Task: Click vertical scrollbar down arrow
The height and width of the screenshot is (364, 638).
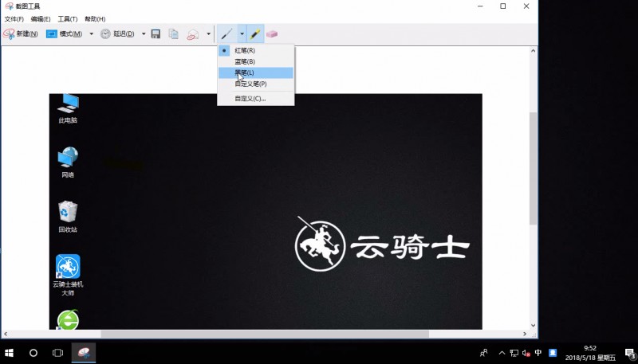Action: coord(533,326)
